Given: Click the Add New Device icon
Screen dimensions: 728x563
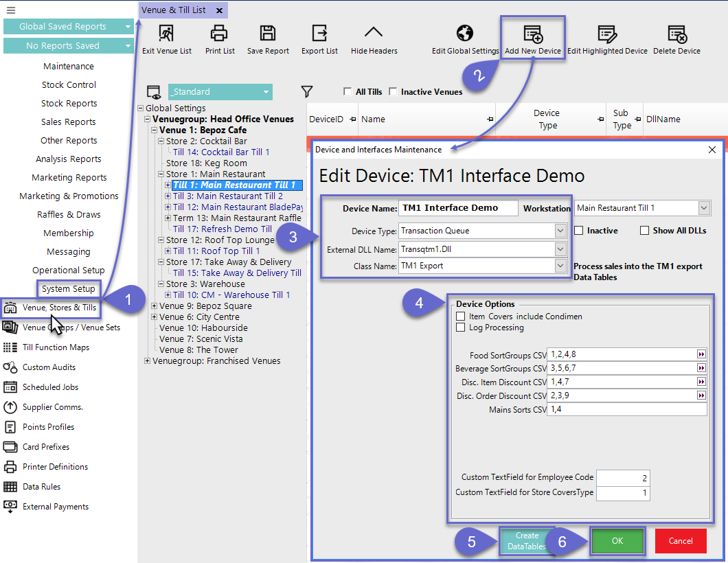Looking at the screenshot, I should pos(533,34).
